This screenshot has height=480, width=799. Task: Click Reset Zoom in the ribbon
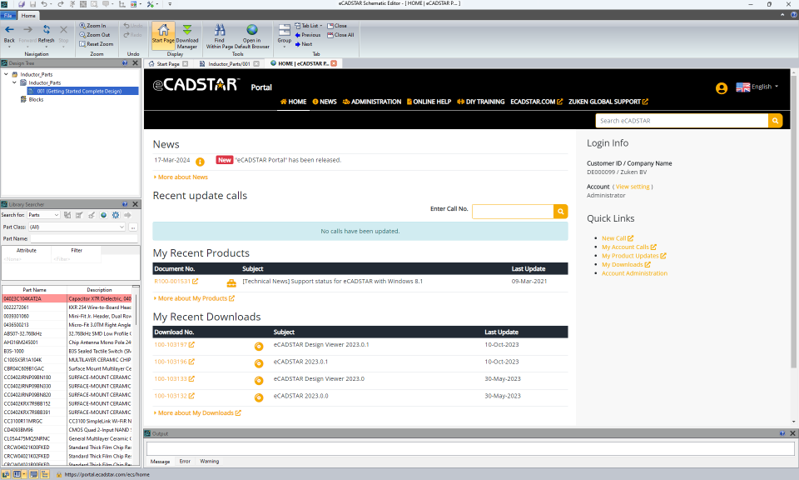(96, 44)
